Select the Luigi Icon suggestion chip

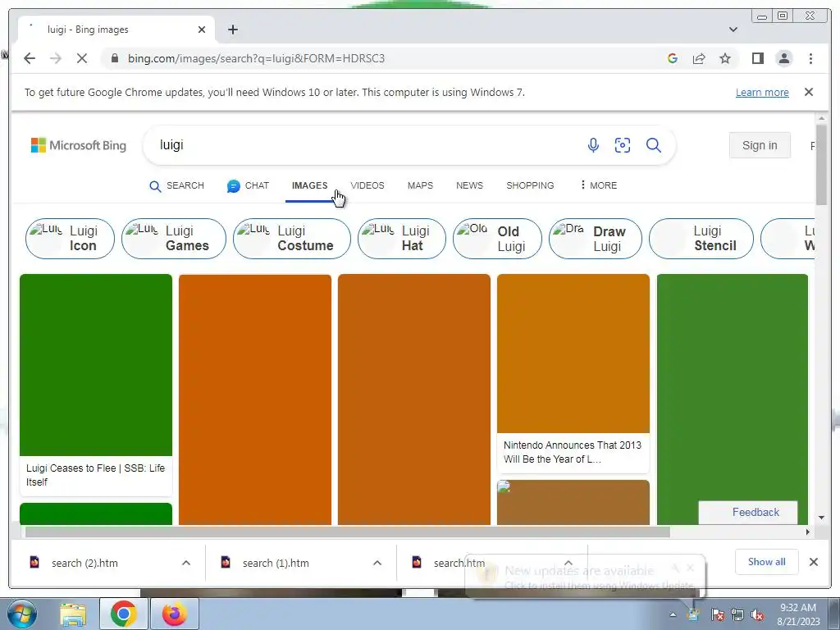click(x=70, y=239)
